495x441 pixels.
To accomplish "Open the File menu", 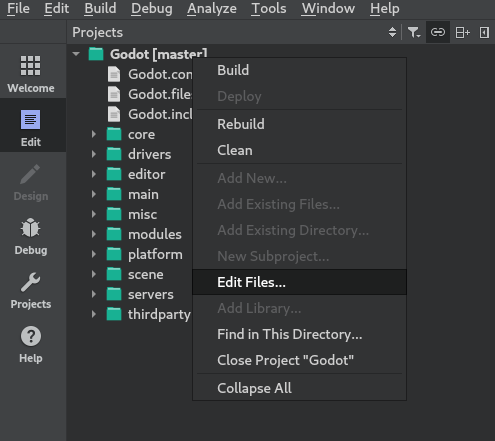I will tap(18, 8).
